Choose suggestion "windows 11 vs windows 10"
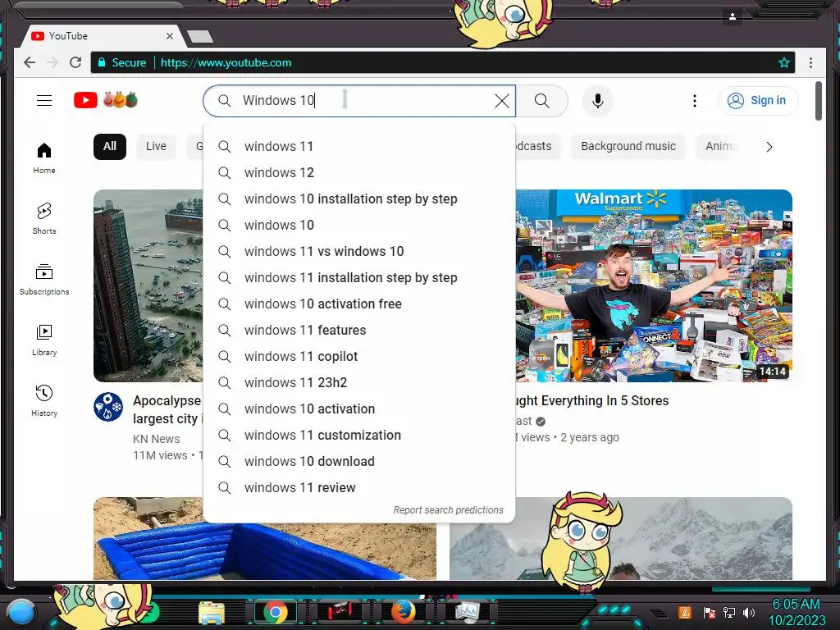This screenshot has width=840, height=630. (359, 251)
